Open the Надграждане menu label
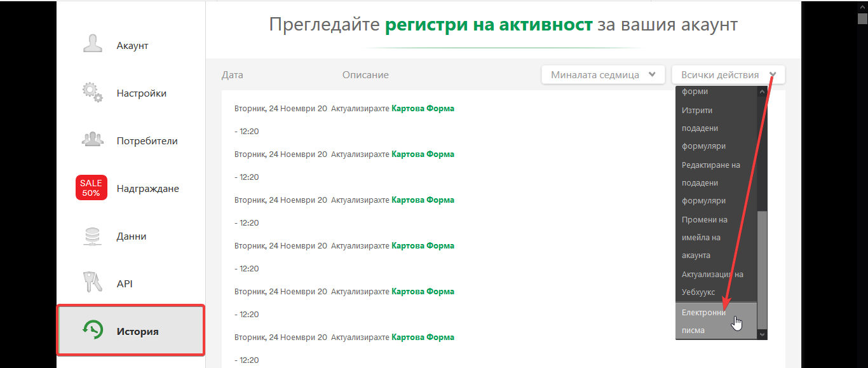Viewport: 868px width, 368px height. pyautogui.click(x=147, y=189)
